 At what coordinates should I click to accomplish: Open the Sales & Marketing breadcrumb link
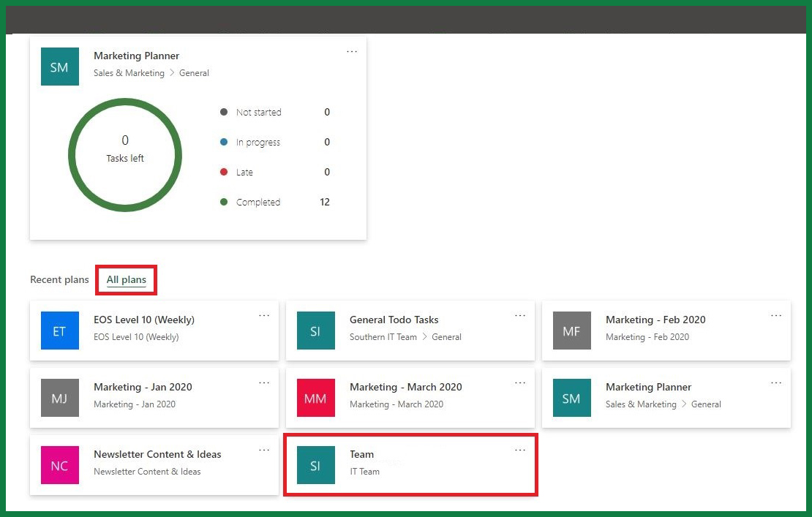(129, 73)
